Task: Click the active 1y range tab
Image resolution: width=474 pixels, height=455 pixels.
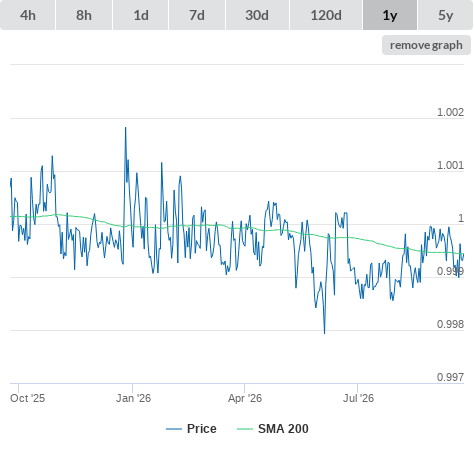Action: [x=390, y=15]
